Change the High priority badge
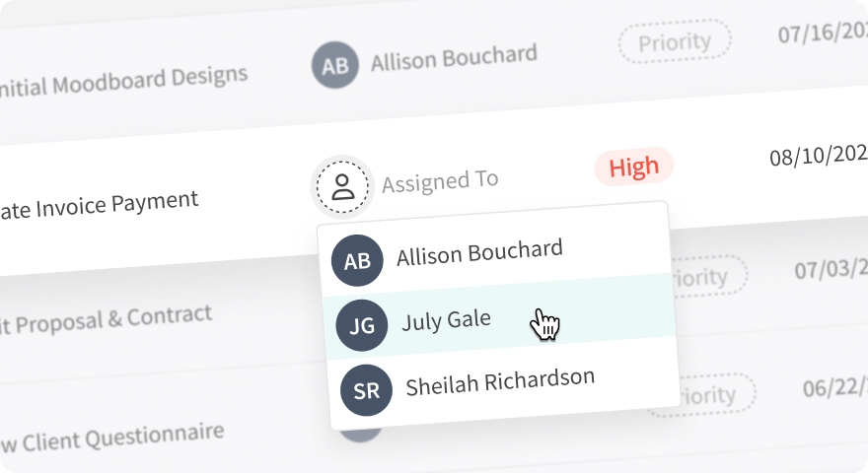Screen dimensions: 868x473 (633, 168)
